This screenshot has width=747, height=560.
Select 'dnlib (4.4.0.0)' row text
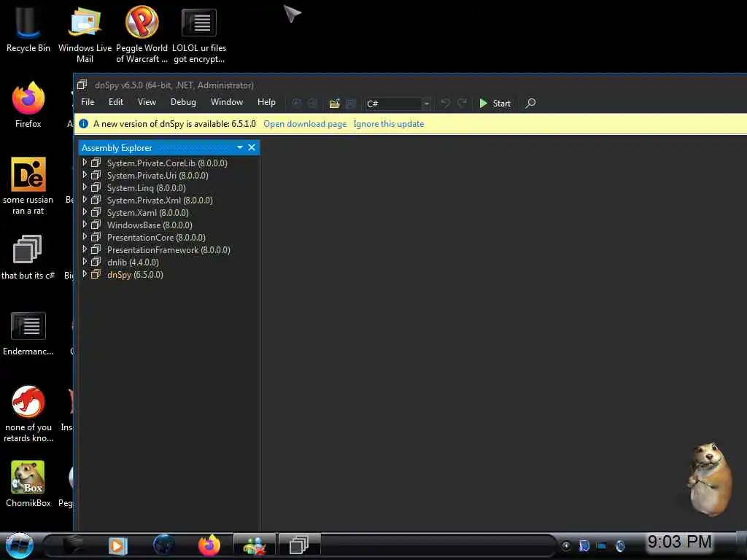tap(133, 262)
